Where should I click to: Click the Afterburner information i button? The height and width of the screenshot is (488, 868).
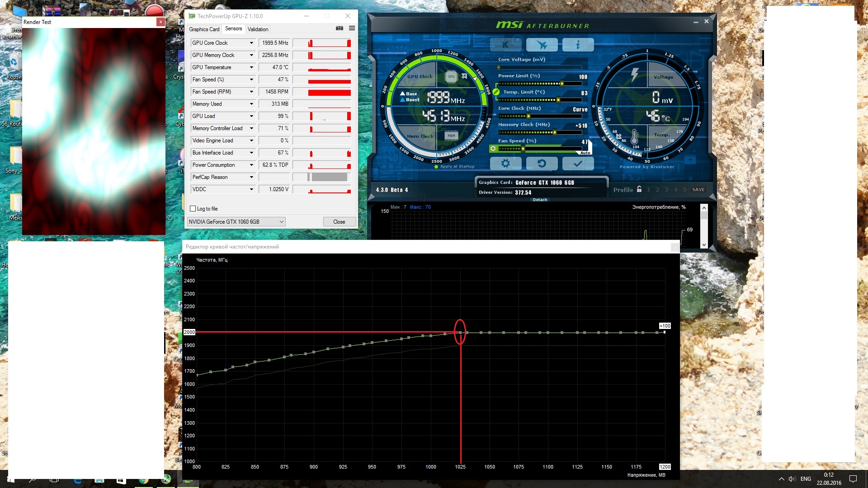click(578, 44)
